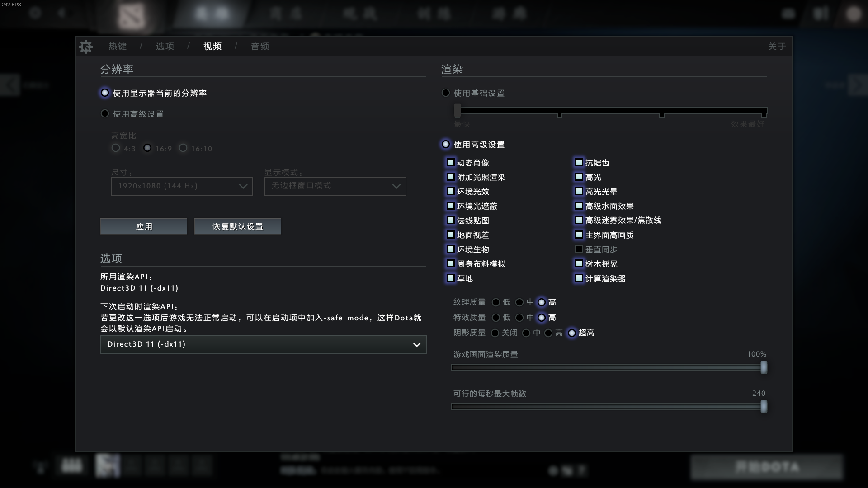The image size is (868, 488).
Task: Open the 显示模式 dropdown
Action: point(335,186)
